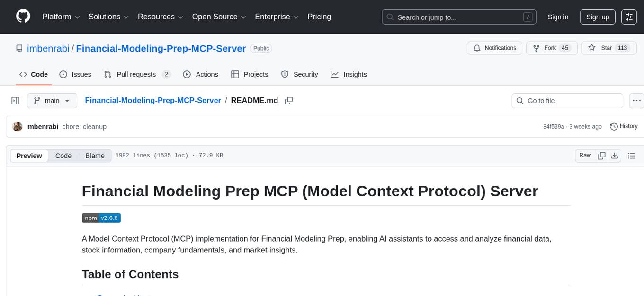Image resolution: width=644 pixels, height=296 pixels.
Task: Click the npm v2.6.8 version badge
Action: (101, 218)
